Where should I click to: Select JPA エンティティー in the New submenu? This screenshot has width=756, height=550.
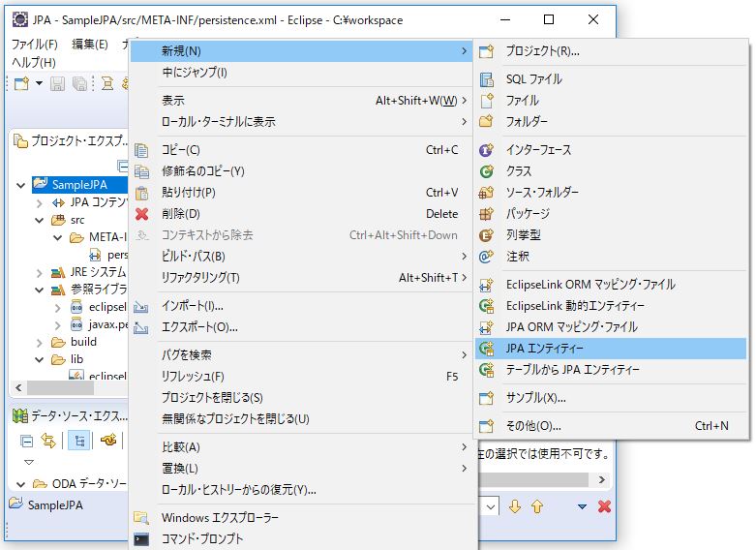[x=544, y=349]
